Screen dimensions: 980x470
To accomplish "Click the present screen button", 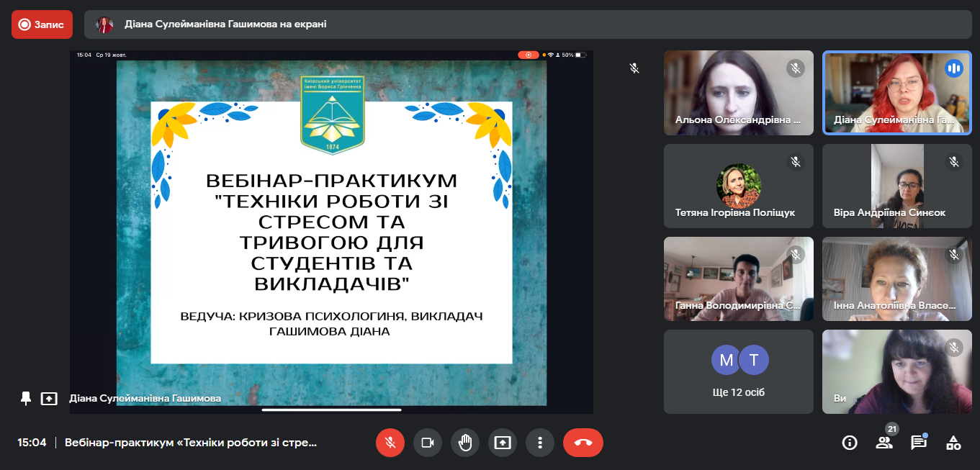I will pos(503,443).
